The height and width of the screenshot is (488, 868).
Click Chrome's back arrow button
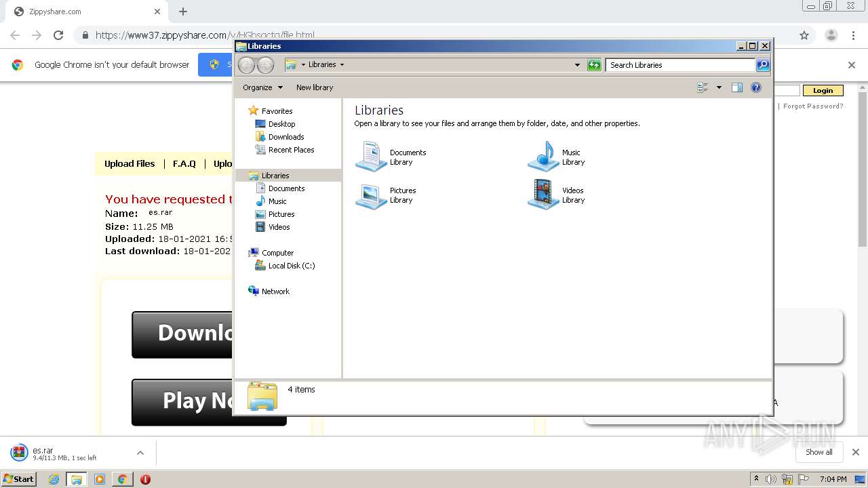click(15, 35)
